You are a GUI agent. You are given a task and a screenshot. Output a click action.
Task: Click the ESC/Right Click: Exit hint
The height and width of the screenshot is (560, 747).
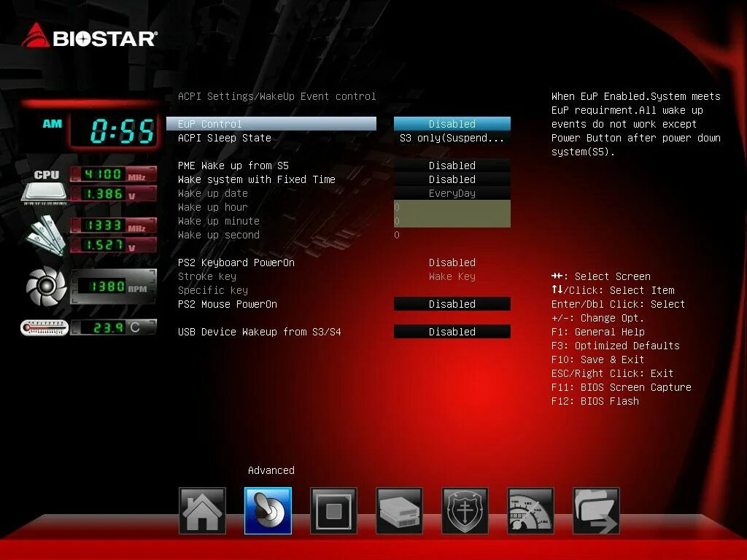tap(612, 373)
